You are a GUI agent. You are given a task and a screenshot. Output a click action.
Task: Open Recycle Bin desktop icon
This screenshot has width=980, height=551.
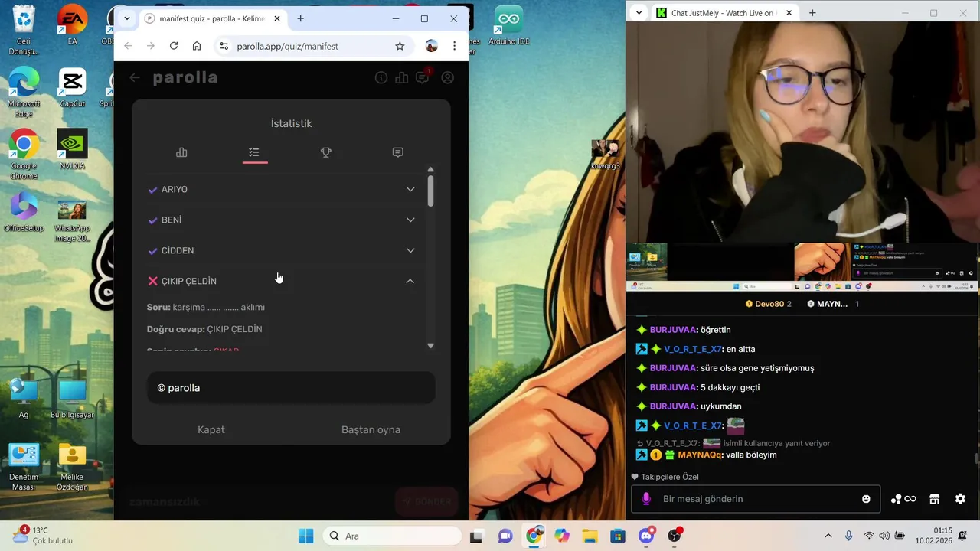coord(24,31)
